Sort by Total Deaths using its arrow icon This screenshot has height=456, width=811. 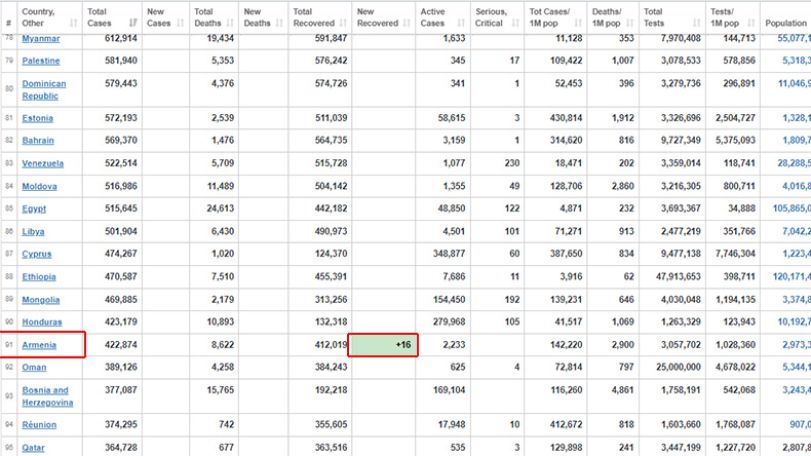(230, 23)
